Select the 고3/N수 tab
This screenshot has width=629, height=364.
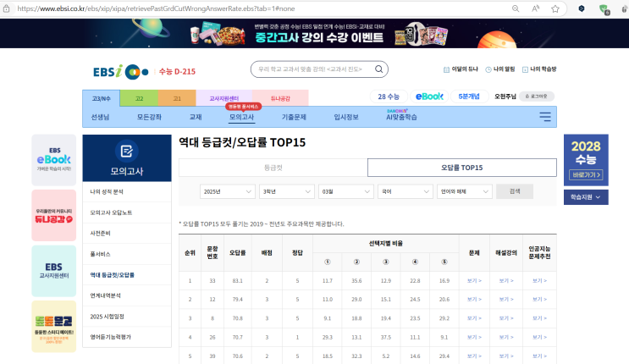101,98
